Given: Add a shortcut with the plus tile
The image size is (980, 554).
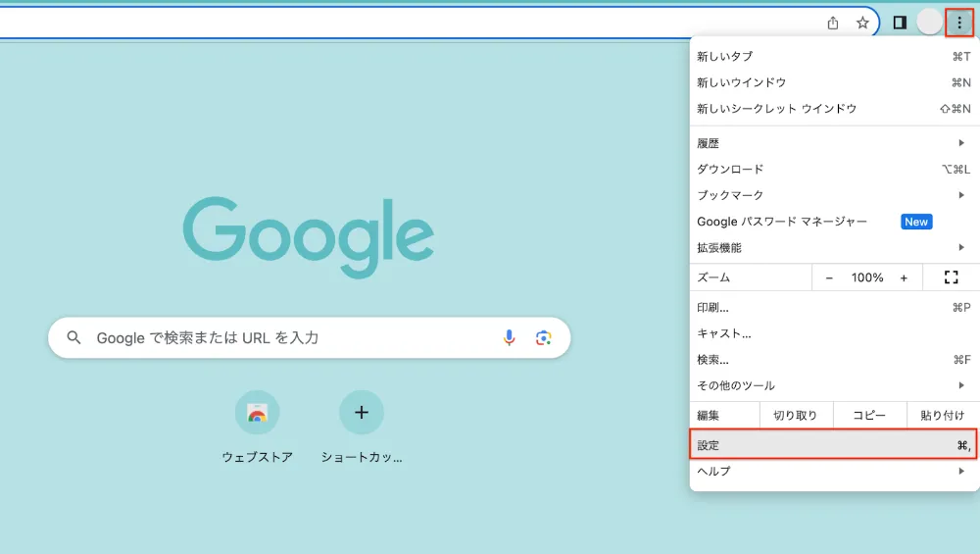Looking at the screenshot, I should point(362,428).
